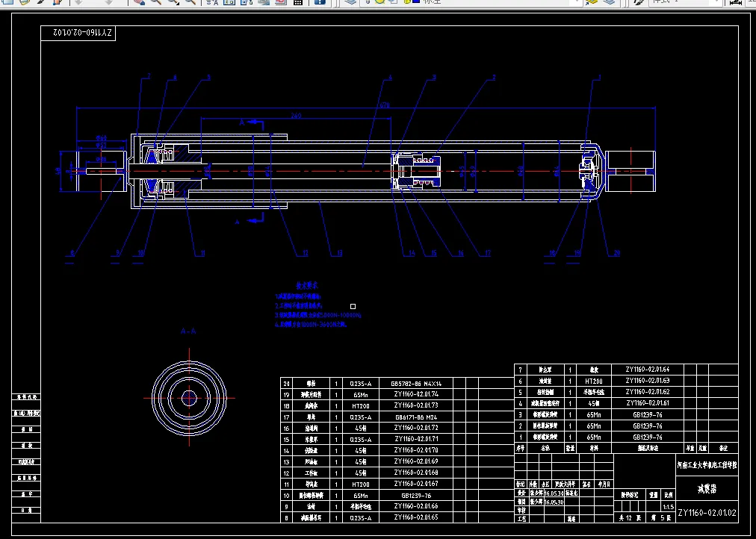Select 65Mn material in row 19
The height and width of the screenshot is (539, 756).
pyautogui.click(x=361, y=395)
